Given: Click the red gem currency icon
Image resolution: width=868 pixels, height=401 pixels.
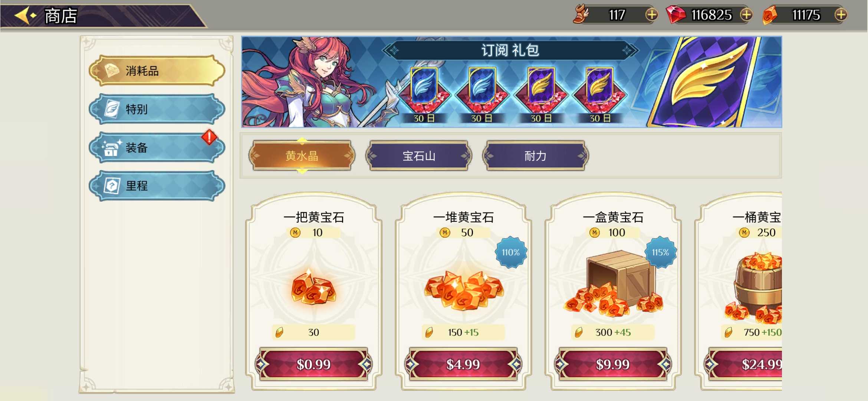Looking at the screenshot, I should 676,15.
